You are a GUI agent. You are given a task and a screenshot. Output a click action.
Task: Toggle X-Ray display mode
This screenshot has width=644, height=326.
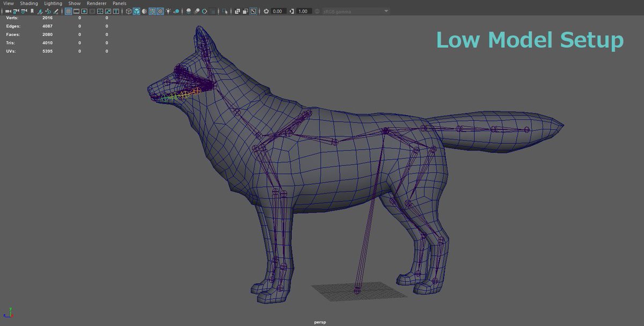237,11
